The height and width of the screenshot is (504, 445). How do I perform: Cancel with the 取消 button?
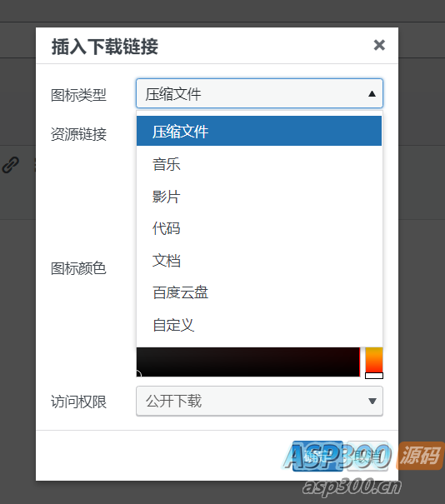click(367, 456)
